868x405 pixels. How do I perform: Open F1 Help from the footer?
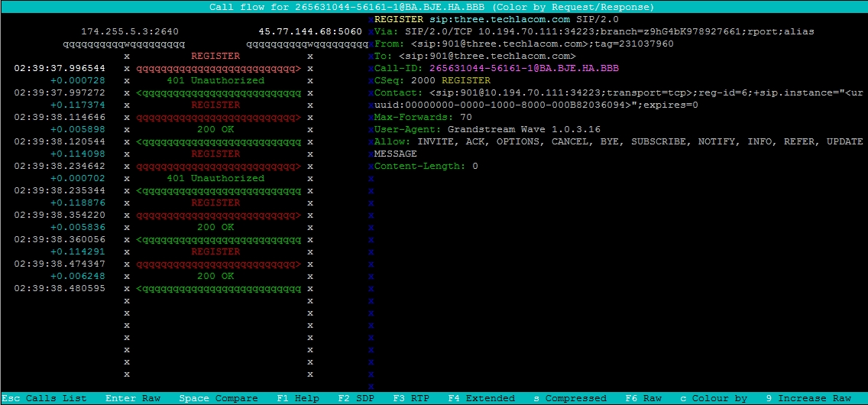[298, 398]
